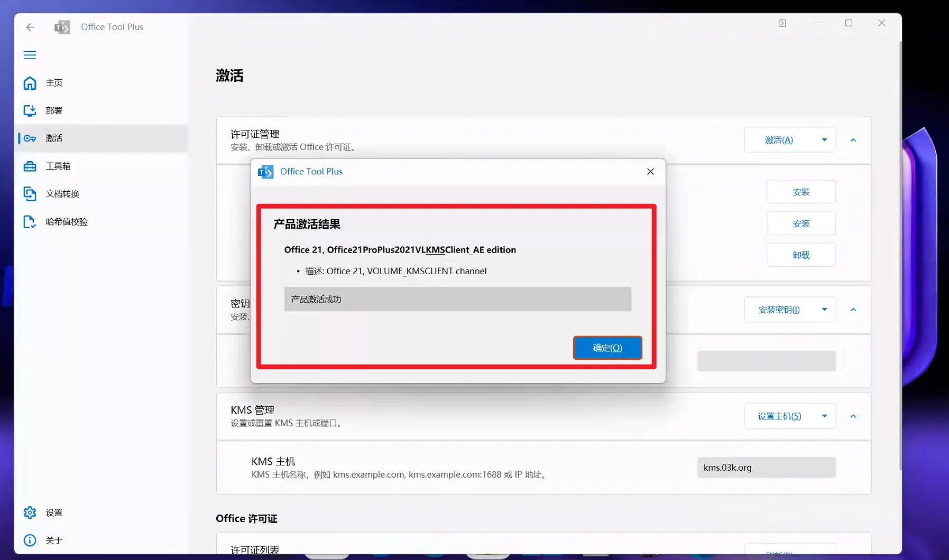The width and height of the screenshot is (949, 560).
Task: Click the first 安装 button
Action: click(801, 192)
